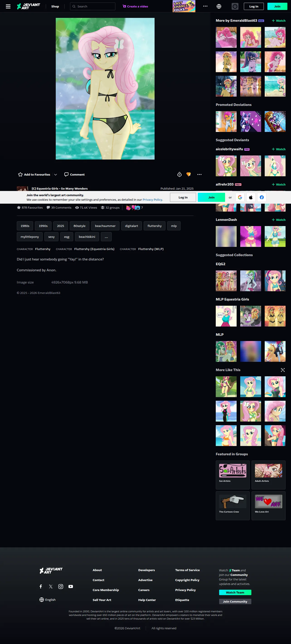Click the footer DeviantArt logo

[51, 570]
